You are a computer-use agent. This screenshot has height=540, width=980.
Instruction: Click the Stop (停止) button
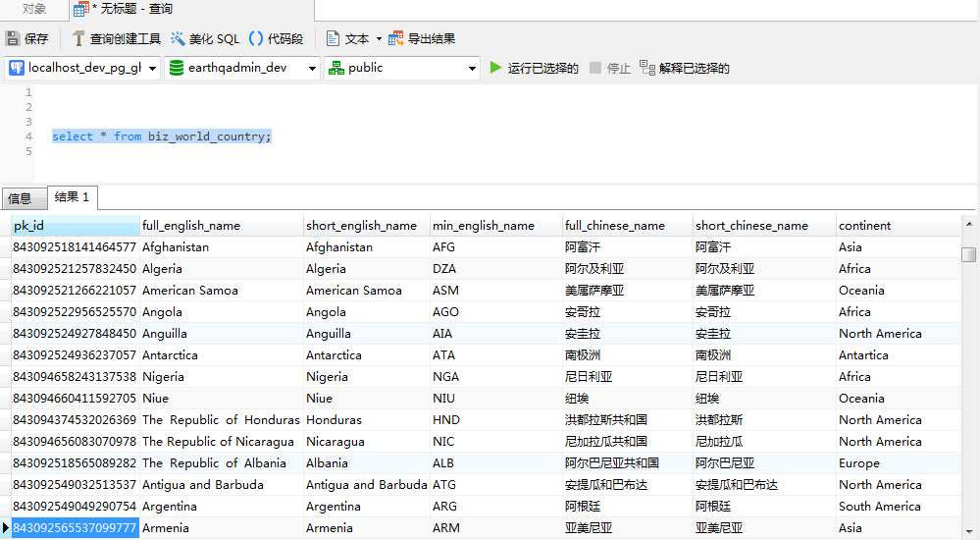[x=610, y=68]
